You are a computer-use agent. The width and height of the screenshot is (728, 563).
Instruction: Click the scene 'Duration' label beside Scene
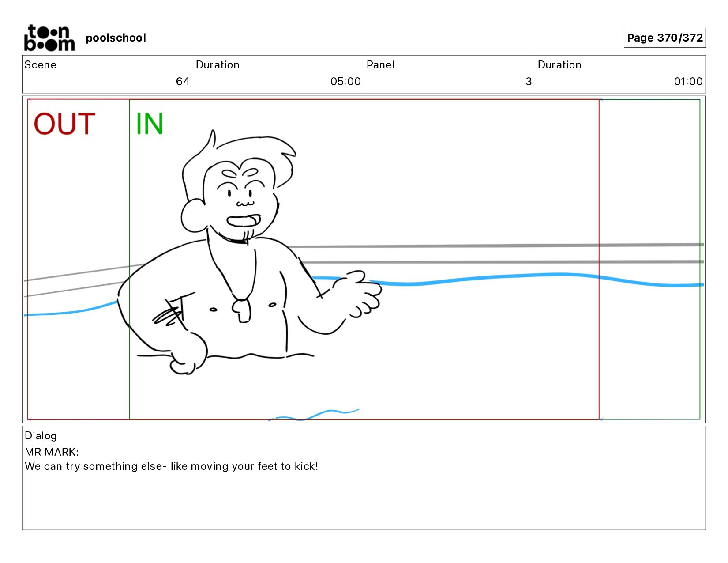click(x=218, y=65)
